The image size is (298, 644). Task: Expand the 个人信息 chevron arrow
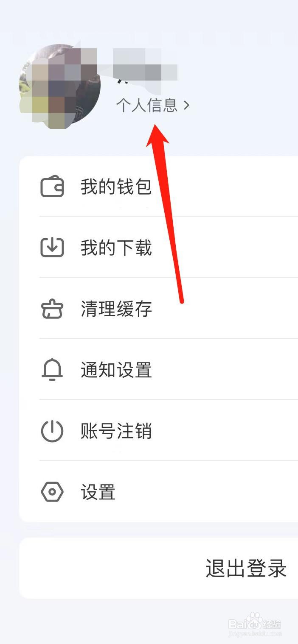coord(186,105)
